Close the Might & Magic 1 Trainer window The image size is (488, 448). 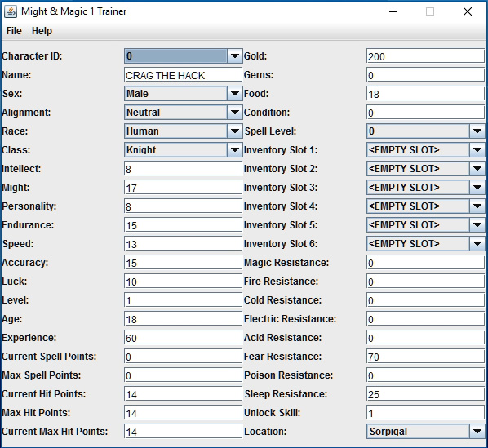click(467, 11)
